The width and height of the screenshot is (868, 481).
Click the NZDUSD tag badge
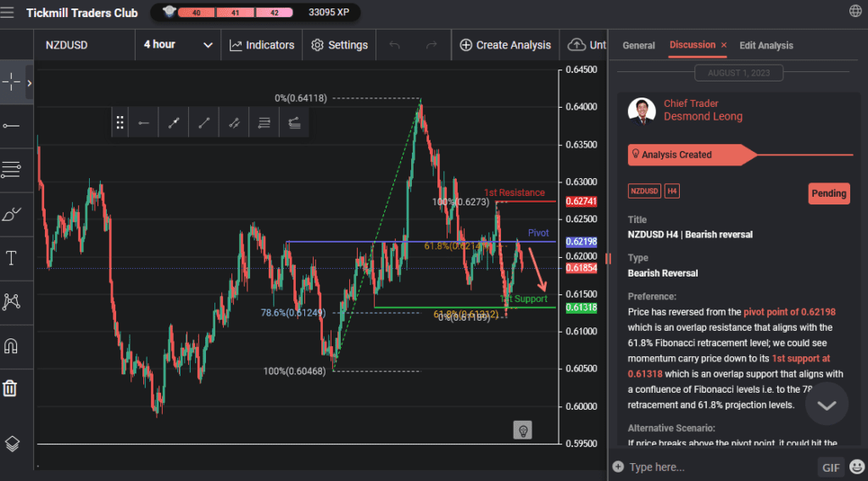(644, 191)
